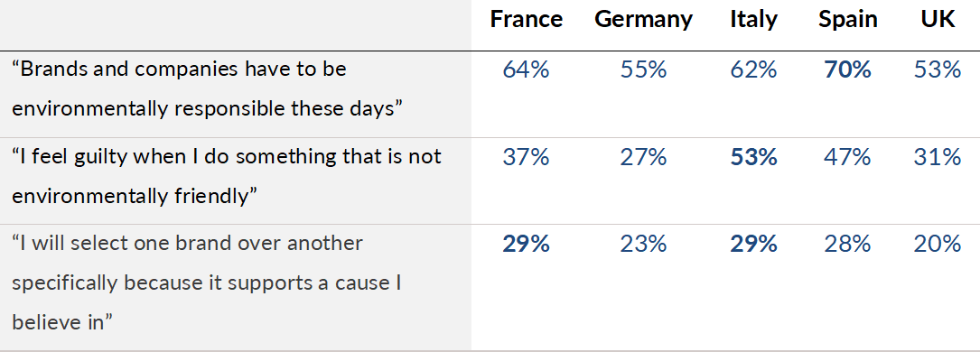The width and height of the screenshot is (980, 352).
Task: Click France's 37% value
Action: [527, 157]
